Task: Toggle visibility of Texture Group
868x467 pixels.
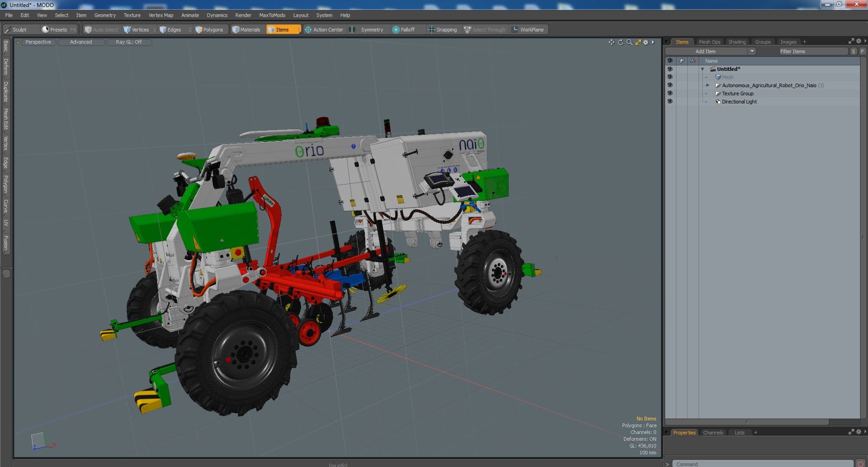Action: 670,93
